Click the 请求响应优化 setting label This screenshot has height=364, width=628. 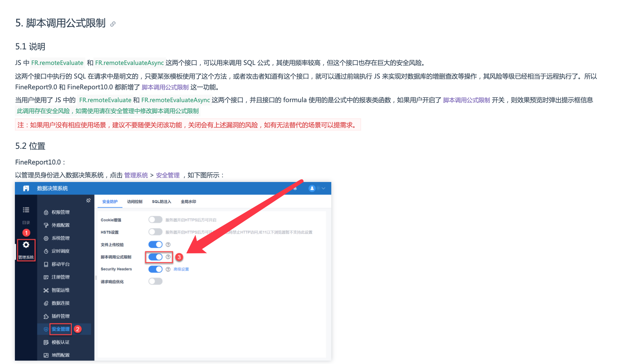[x=112, y=281]
